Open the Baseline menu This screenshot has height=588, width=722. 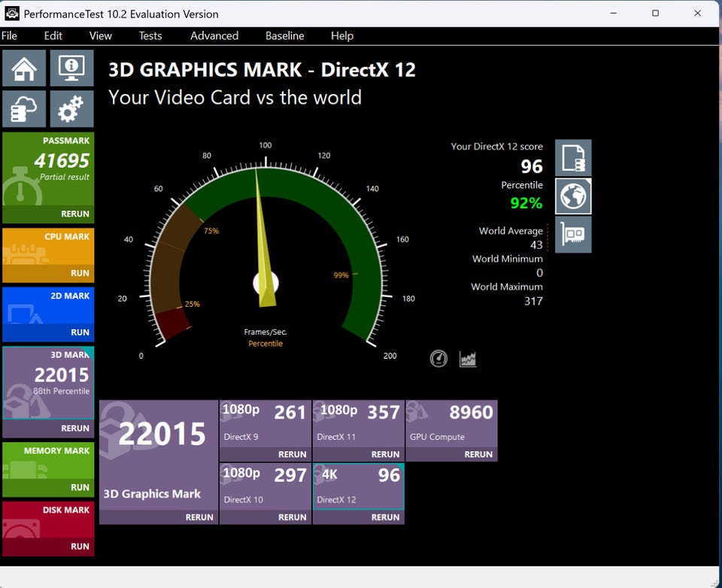(x=284, y=35)
